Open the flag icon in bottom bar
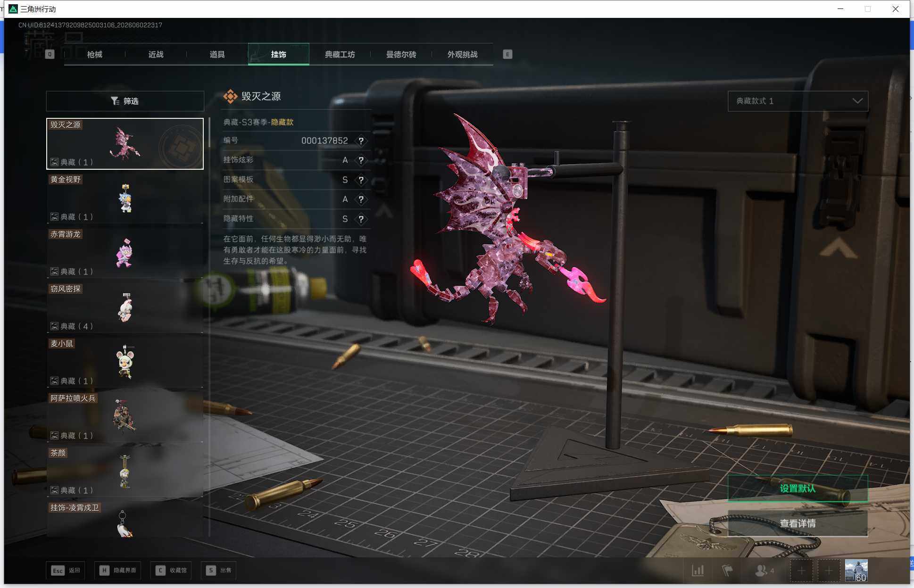914x588 pixels. pyautogui.click(x=727, y=571)
